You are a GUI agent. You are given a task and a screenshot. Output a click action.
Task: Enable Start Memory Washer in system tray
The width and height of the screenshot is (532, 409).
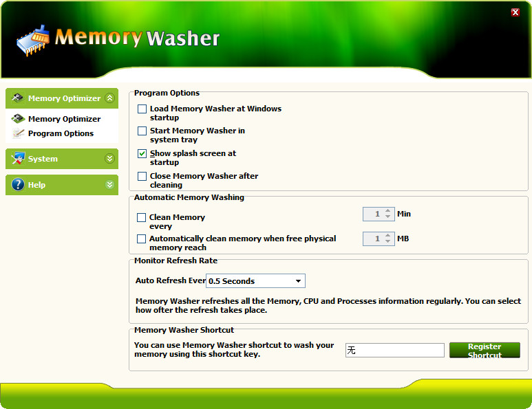coord(142,131)
